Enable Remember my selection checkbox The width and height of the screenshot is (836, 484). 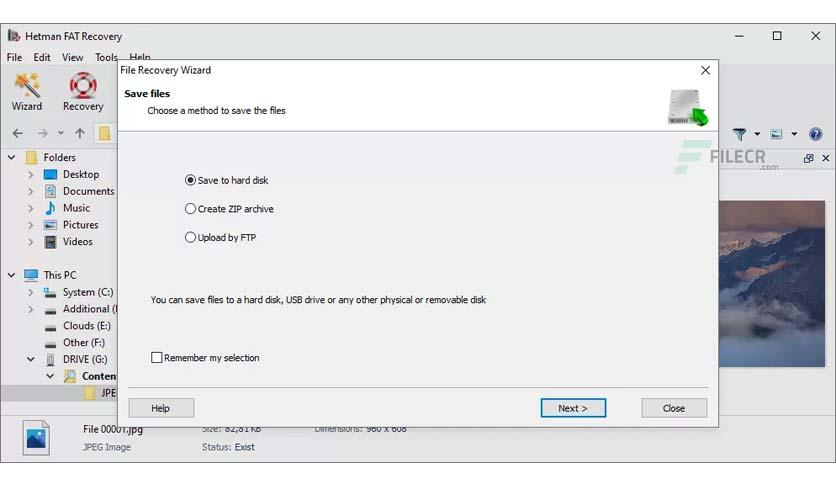tap(156, 358)
